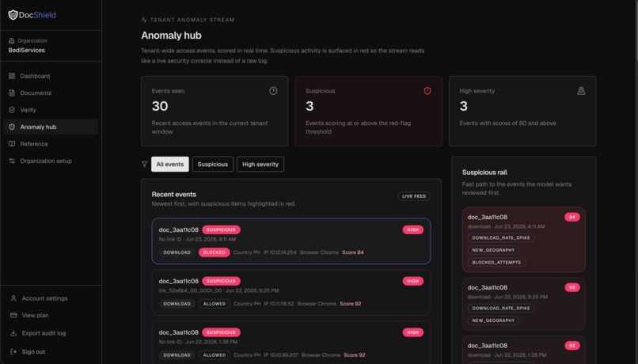Open Dashboard in the sidebar
The width and height of the screenshot is (638, 364).
click(51, 76)
